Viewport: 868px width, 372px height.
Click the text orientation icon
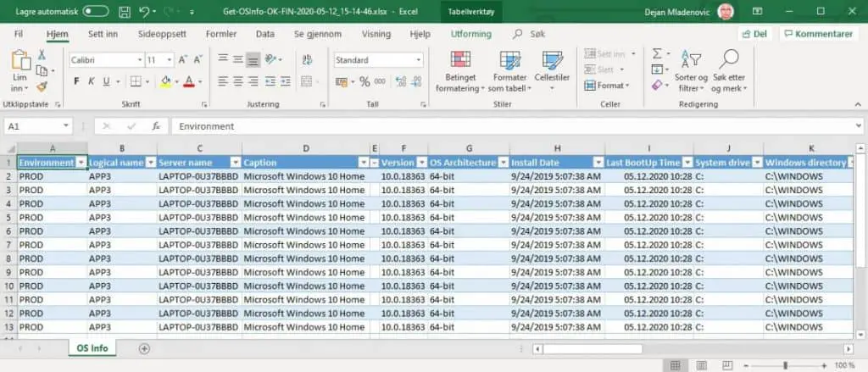coord(270,58)
